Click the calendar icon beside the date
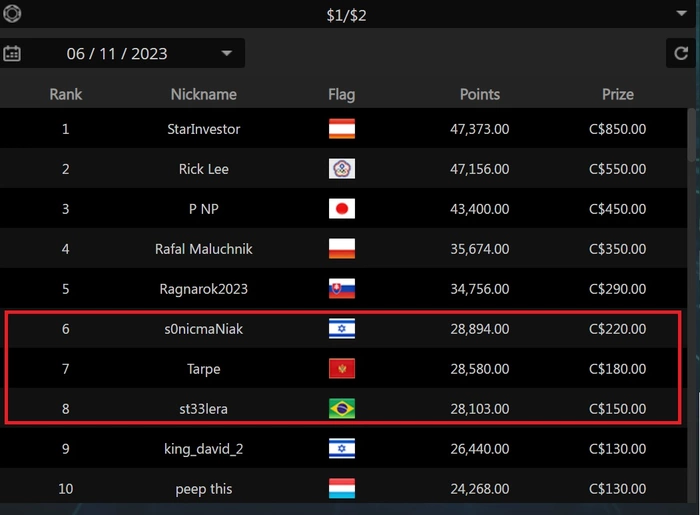Image resolution: width=700 pixels, height=515 pixels. [12, 53]
